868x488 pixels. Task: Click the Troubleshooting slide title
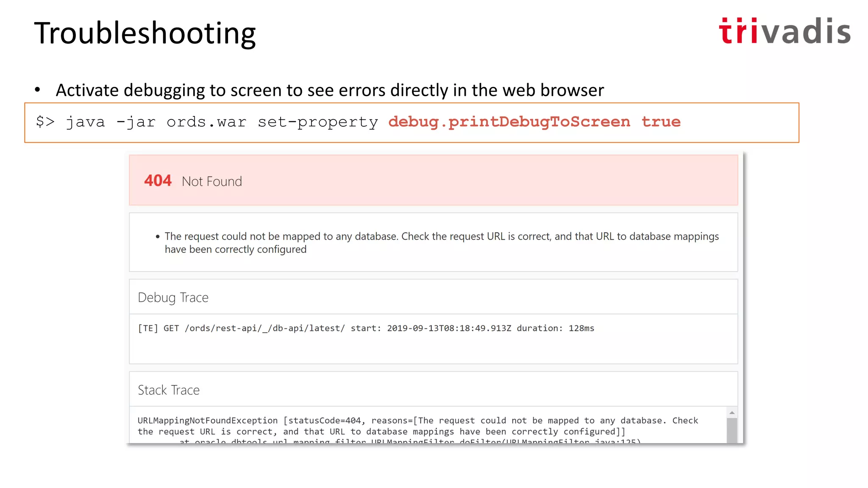[145, 33]
